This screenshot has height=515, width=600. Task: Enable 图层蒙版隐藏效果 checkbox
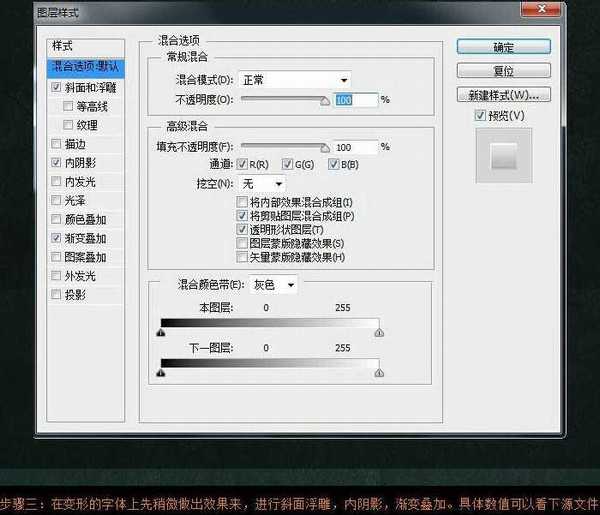click(242, 243)
